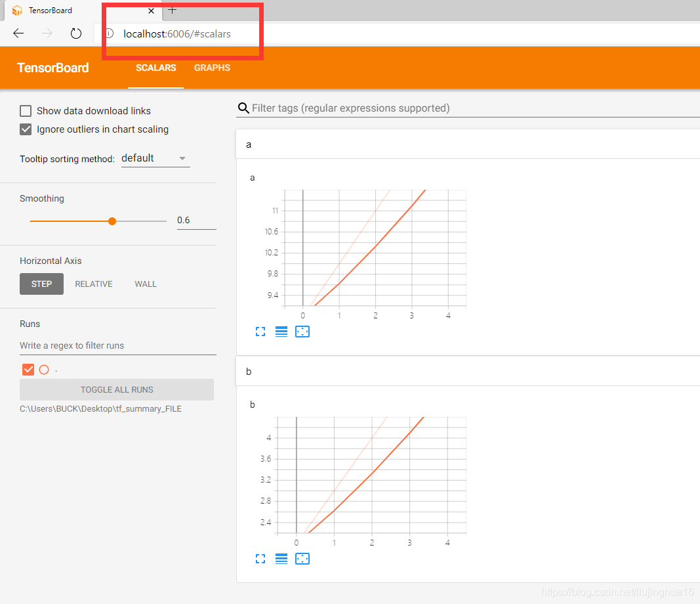Image resolution: width=700 pixels, height=604 pixels.
Task: Click the logdir path C:\Users\BUCK\Desktop\tf_summary_FILE
Action: 100,409
